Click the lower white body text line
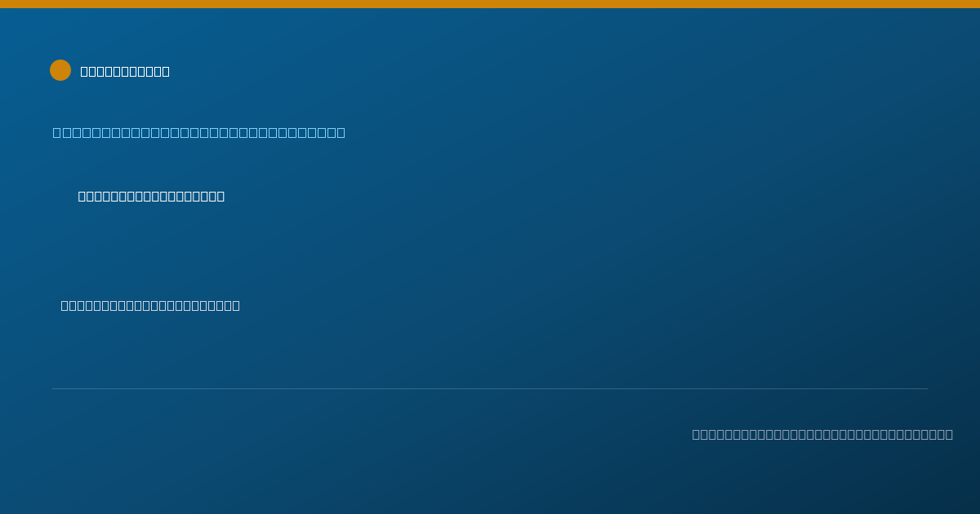The height and width of the screenshot is (514, 980). click(150, 305)
